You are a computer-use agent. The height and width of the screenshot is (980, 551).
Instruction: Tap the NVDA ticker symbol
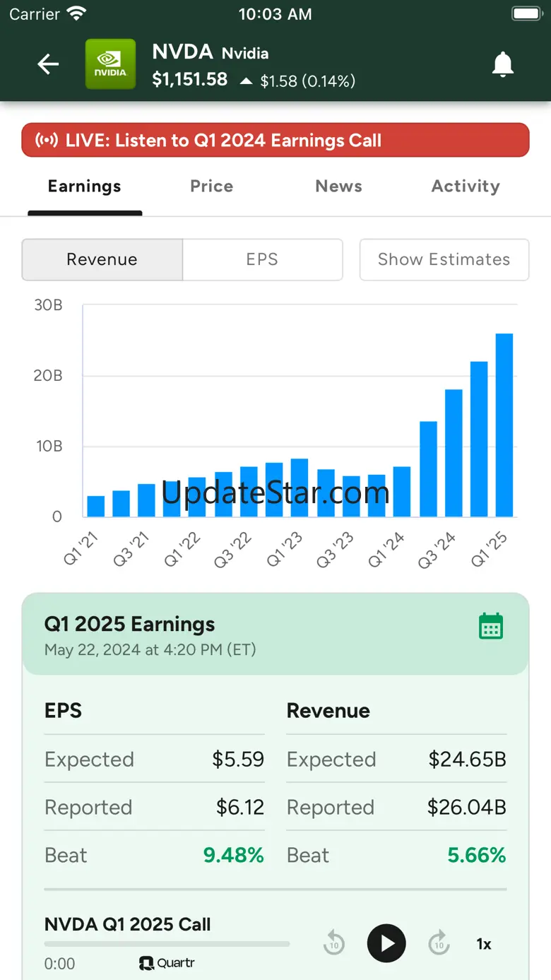(x=182, y=52)
